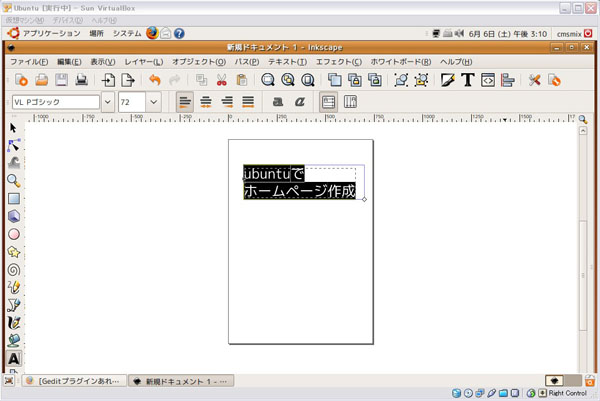This screenshot has width=600, height=401.
Task: Click the vertical scrollbar up arrow
Action: (x=583, y=130)
